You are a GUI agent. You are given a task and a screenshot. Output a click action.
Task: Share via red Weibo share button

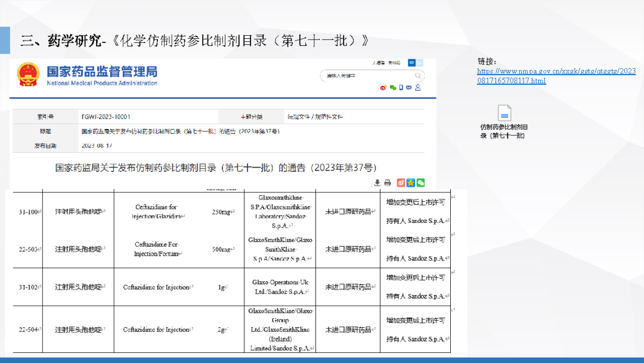click(401, 183)
